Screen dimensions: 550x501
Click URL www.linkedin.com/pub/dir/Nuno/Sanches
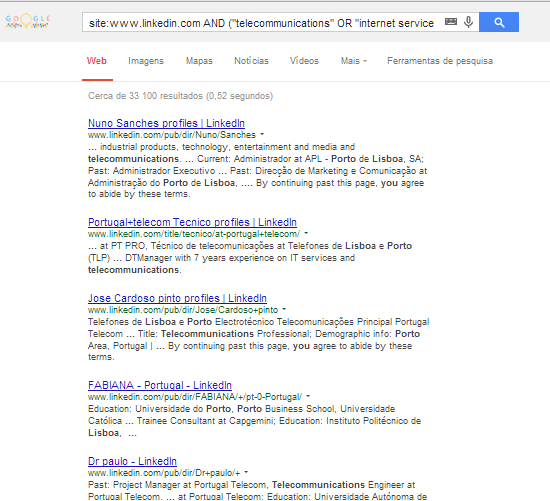pyautogui.click(x=172, y=135)
